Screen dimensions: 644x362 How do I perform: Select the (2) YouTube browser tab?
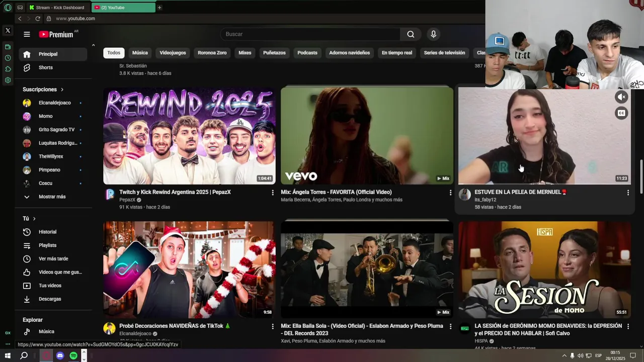(124, 8)
